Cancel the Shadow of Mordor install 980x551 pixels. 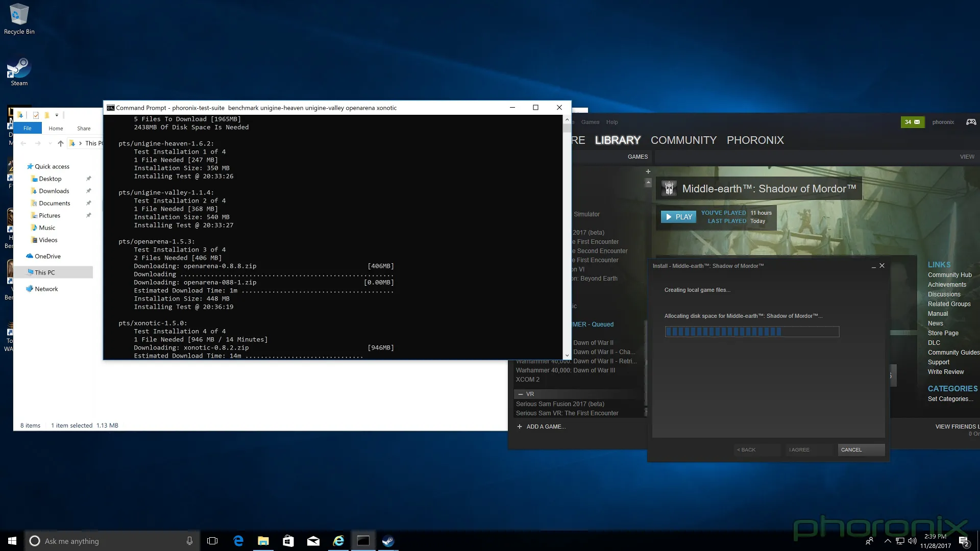pyautogui.click(x=861, y=449)
